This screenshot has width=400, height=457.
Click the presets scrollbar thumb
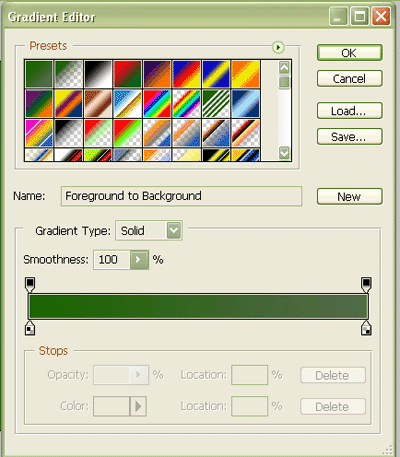284,82
